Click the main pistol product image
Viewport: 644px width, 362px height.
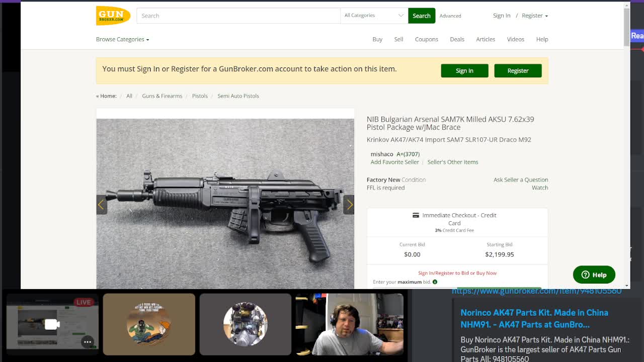225,204
